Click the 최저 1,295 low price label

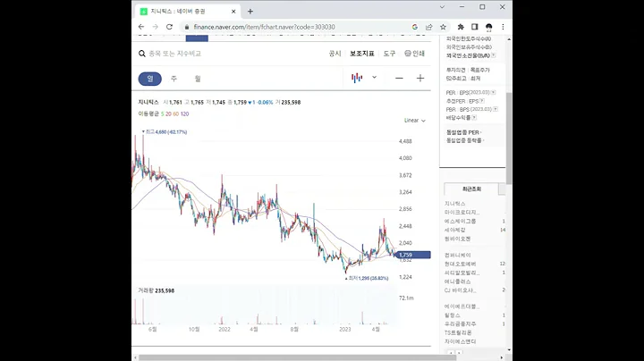[367, 278]
